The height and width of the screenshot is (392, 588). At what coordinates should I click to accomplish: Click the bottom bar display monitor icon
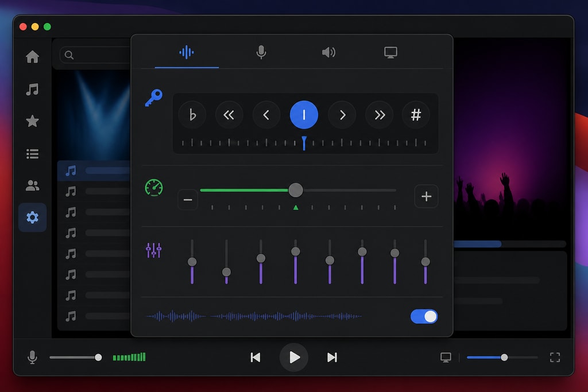pyautogui.click(x=446, y=358)
